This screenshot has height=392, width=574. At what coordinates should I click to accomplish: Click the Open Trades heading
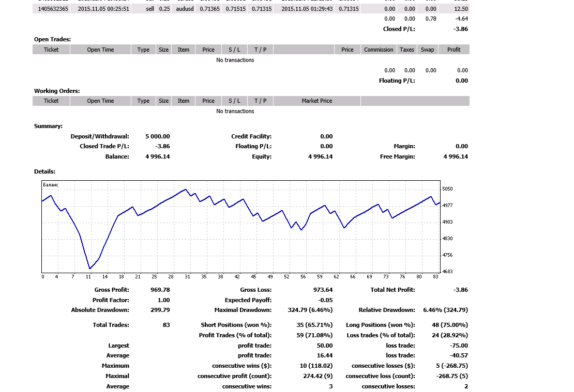[52, 39]
